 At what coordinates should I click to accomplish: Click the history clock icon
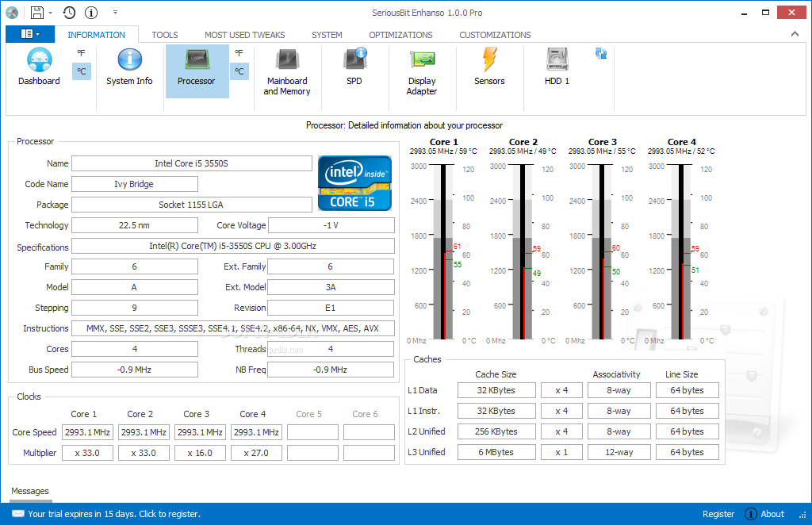tap(69, 13)
